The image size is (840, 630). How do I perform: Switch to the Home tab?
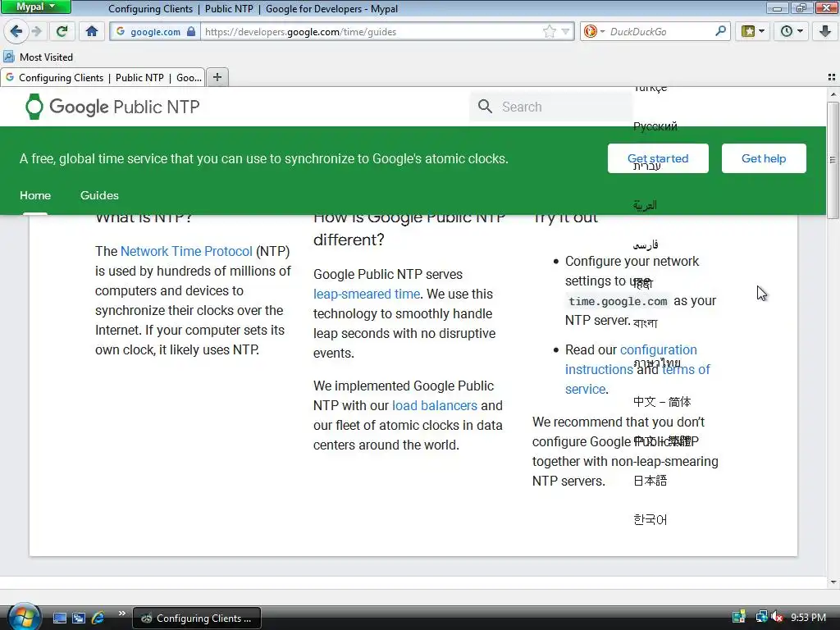[x=35, y=195]
